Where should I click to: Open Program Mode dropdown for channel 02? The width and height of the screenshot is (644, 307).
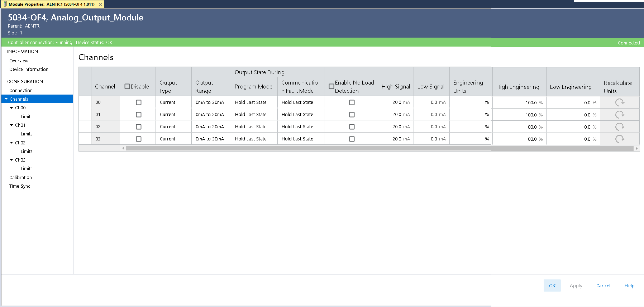[x=254, y=127]
